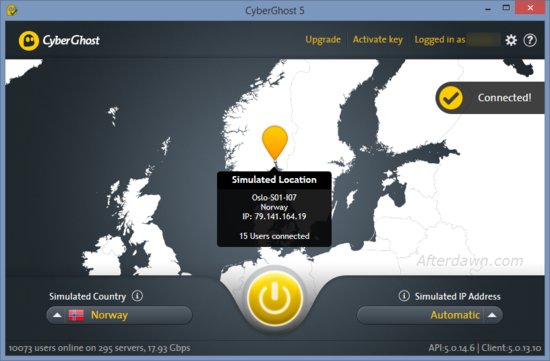Show info for Simulated Country
The image size is (550, 361).
click(x=137, y=296)
